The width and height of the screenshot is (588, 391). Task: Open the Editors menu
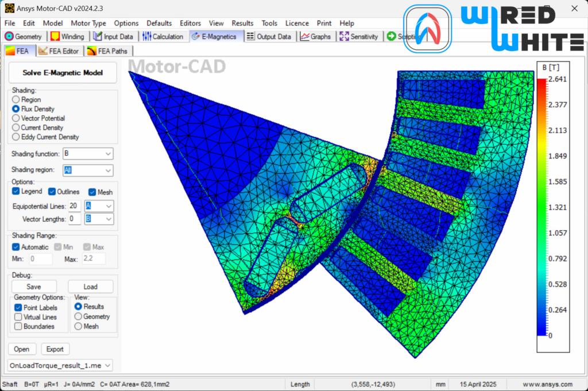pyautogui.click(x=190, y=23)
